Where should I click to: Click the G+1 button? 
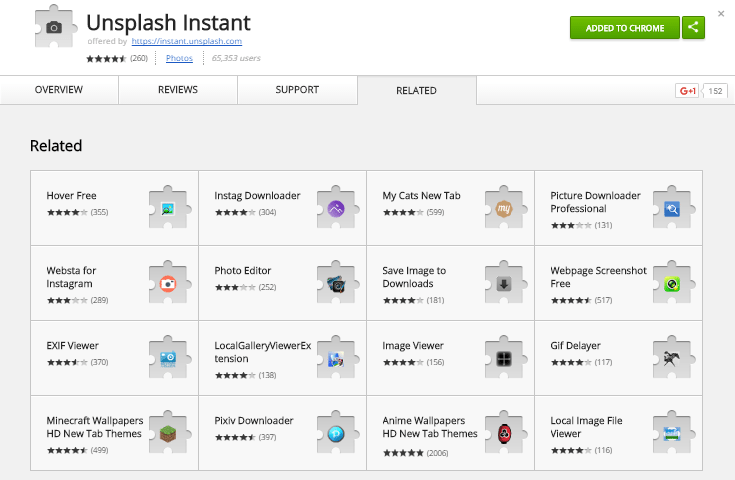click(687, 91)
